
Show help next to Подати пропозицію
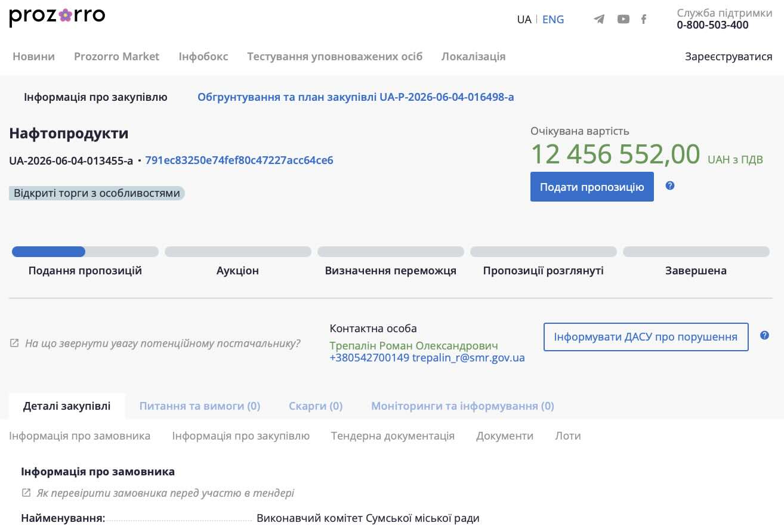pyautogui.click(x=670, y=185)
